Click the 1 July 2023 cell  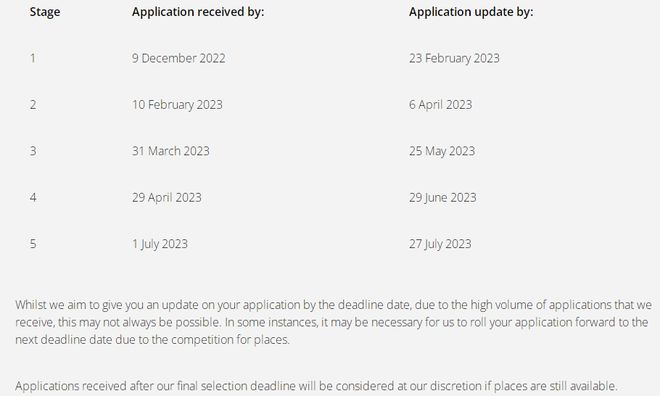(x=160, y=244)
